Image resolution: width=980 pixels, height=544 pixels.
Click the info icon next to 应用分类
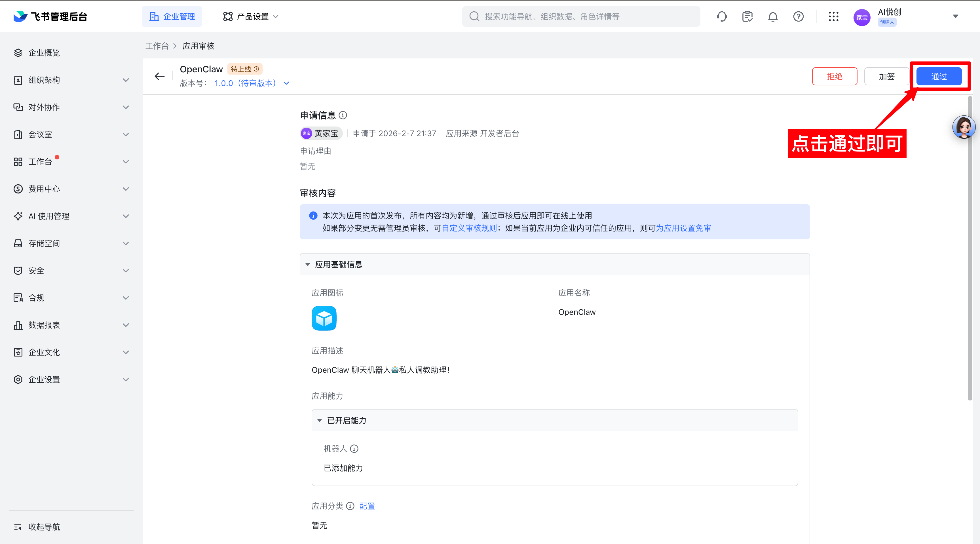point(350,506)
